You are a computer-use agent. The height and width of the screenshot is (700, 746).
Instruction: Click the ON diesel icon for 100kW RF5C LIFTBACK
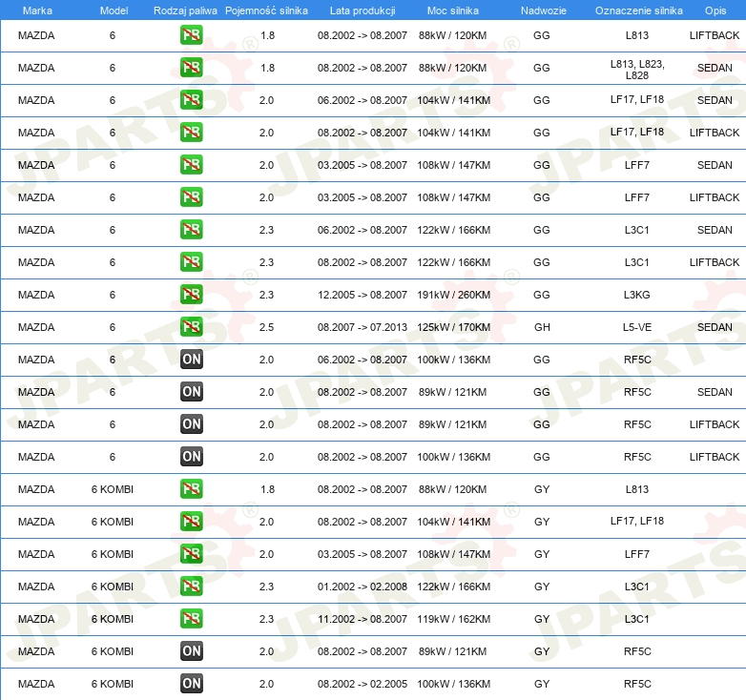coord(191,457)
